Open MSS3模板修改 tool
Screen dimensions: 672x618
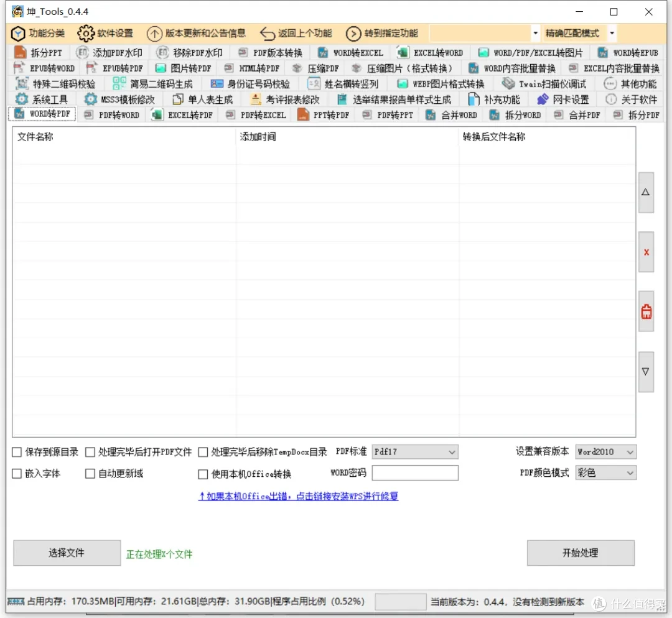pyautogui.click(x=119, y=99)
